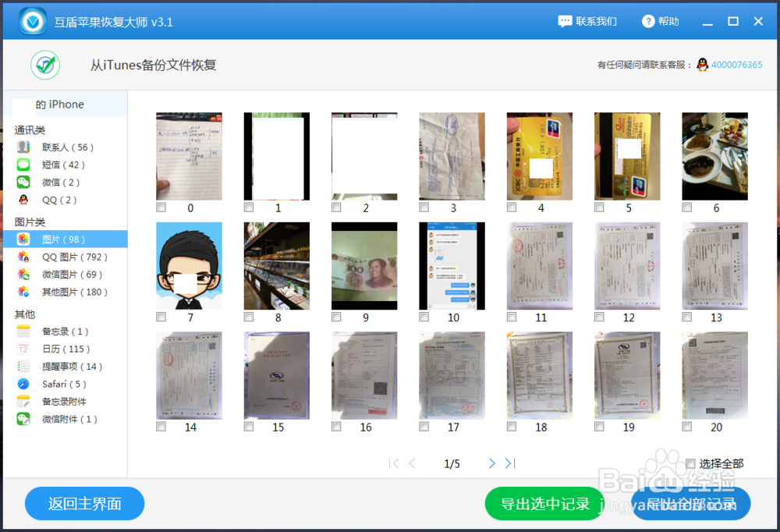Open the QQ 图片 (792) icon
The width and height of the screenshot is (780, 532).
pyautogui.click(x=23, y=257)
